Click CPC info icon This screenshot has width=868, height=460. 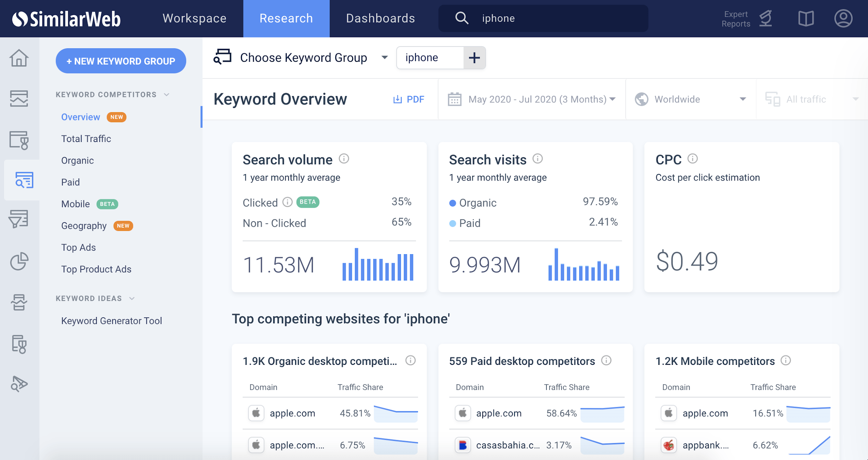692,159
